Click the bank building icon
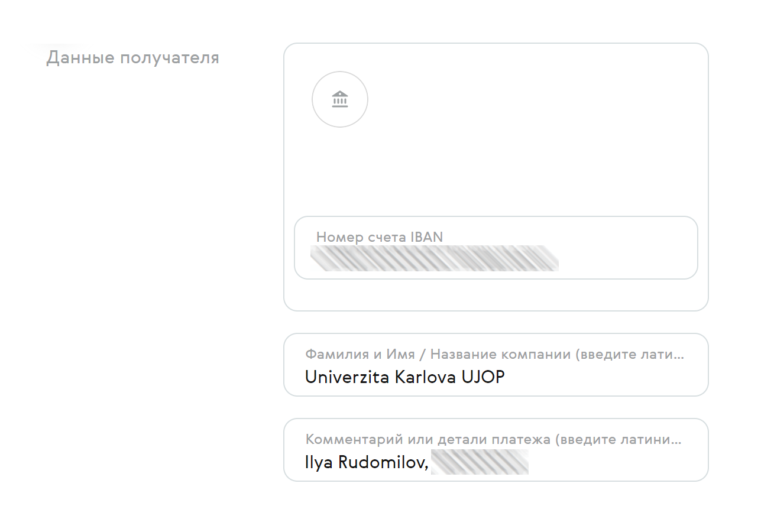 (340, 99)
